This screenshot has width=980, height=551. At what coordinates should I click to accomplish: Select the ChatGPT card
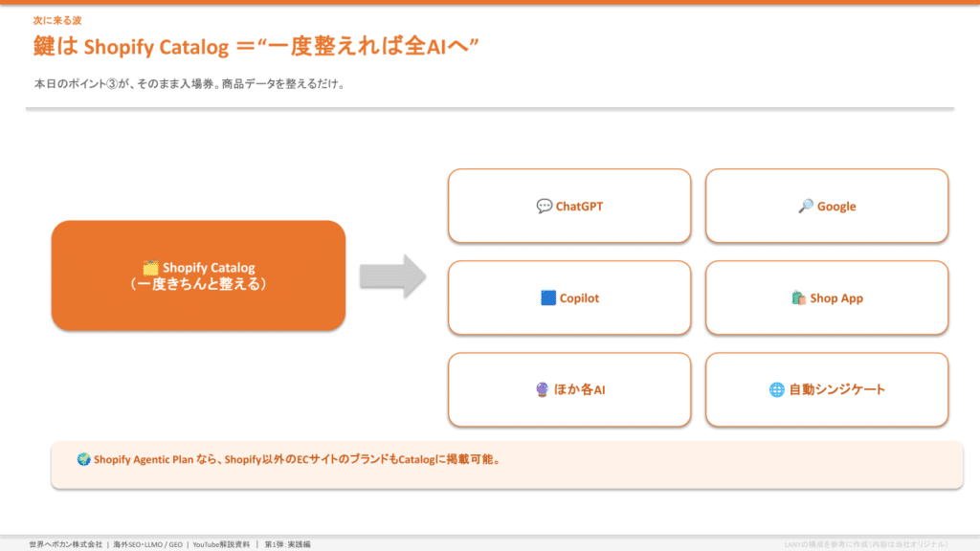pos(569,206)
